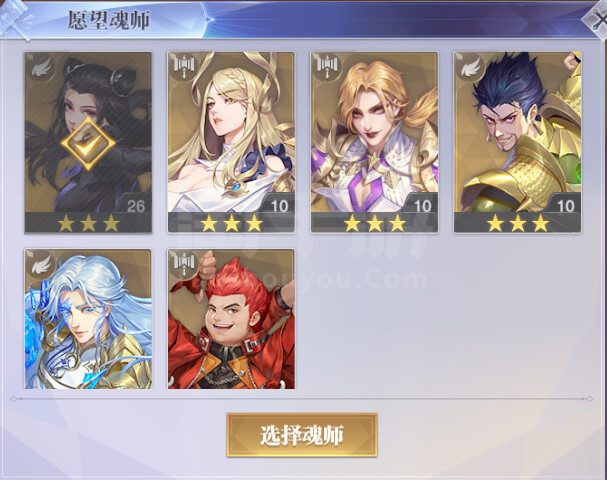The image size is (607, 480).
Task: Click the wing icon on spiky blue-haired card
Action: click(x=471, y=67)
